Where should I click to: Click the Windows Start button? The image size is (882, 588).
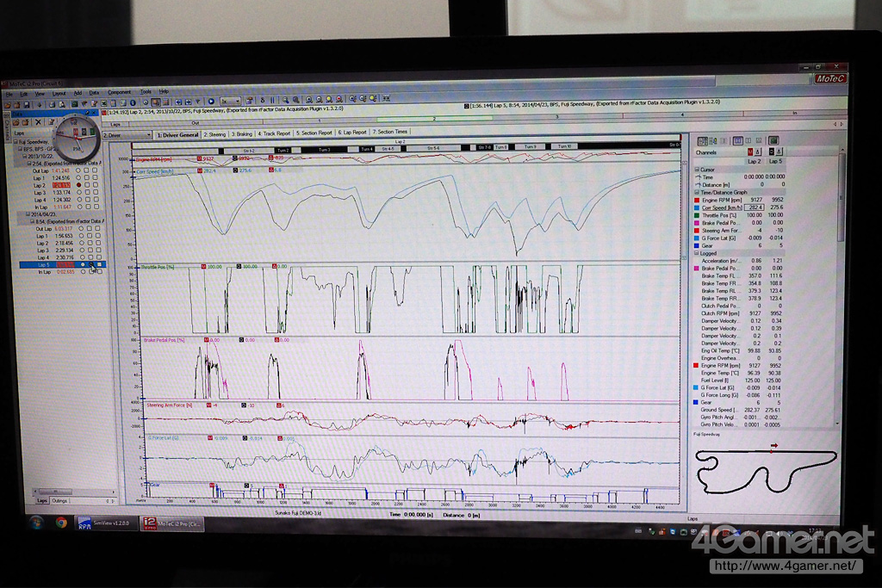(x=36, y=523)
